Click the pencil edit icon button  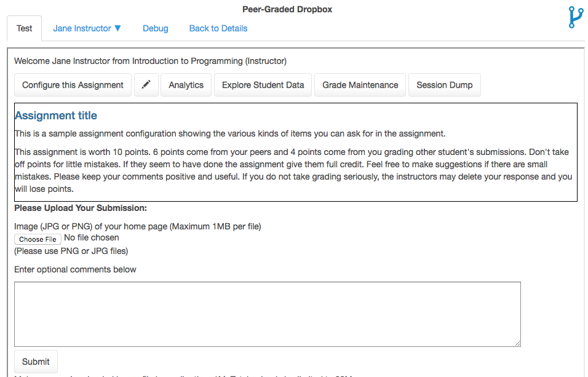click(x=146, y=85)
